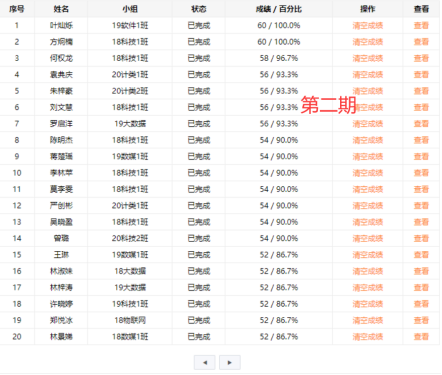Viewport: 442px width, 375px height.
Task: View the row 14 student from 20科技2班
Action: (421, 238)
